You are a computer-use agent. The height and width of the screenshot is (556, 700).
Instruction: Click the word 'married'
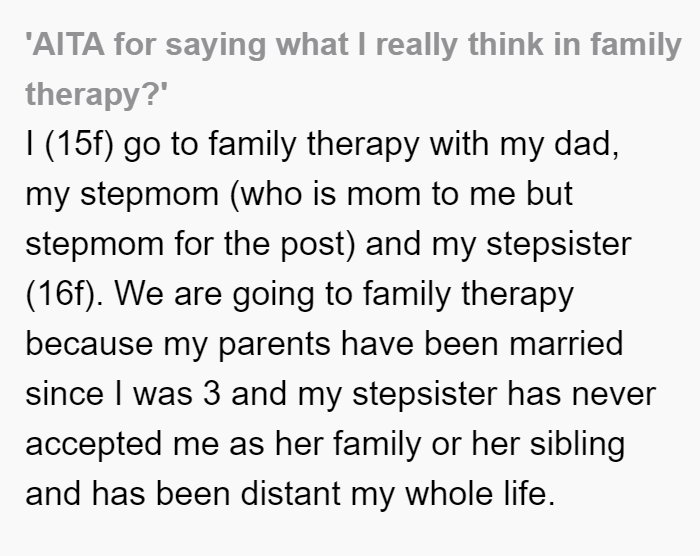(x=566, y=343)
